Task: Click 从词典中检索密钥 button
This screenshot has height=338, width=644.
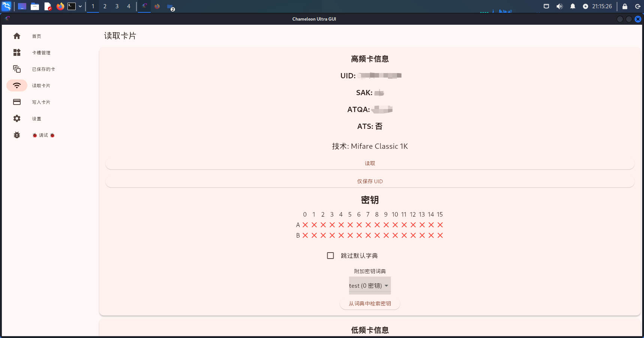Action: coord(370,304)
